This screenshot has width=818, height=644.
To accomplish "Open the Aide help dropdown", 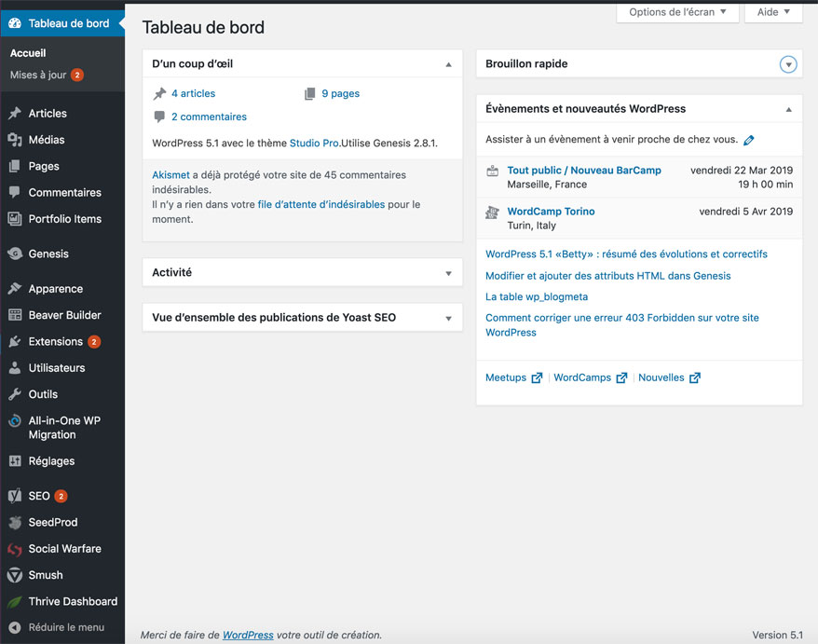I will click(773, 12).
